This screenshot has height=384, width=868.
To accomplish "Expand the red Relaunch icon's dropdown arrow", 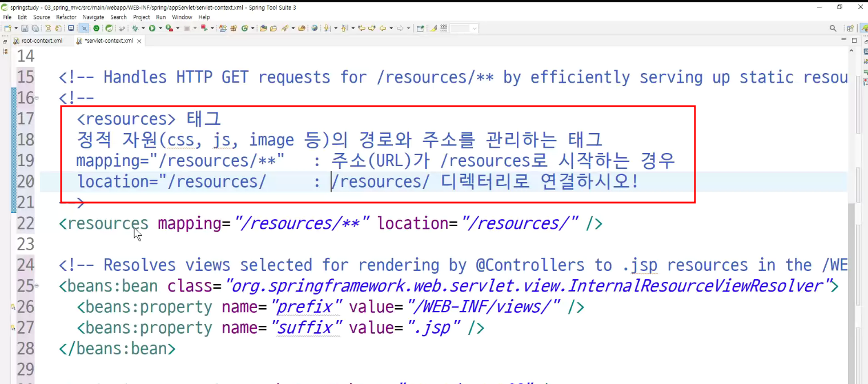I will [212, 28].
